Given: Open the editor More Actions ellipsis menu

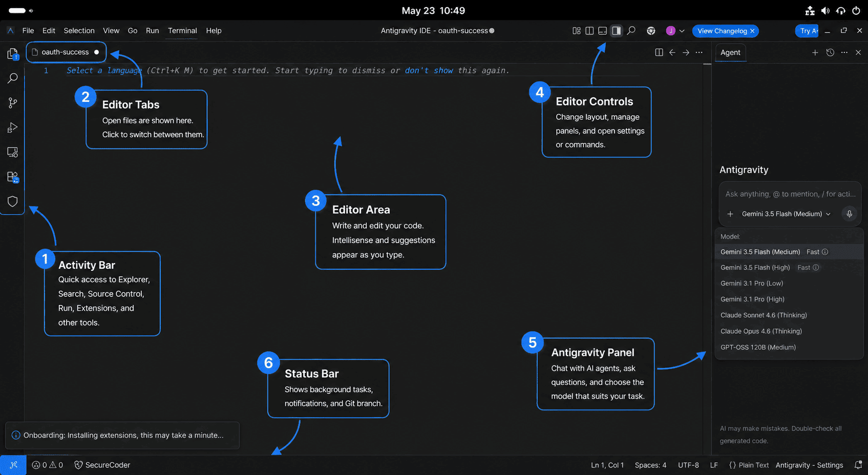Looking at the screenshot, I should 699,52.
